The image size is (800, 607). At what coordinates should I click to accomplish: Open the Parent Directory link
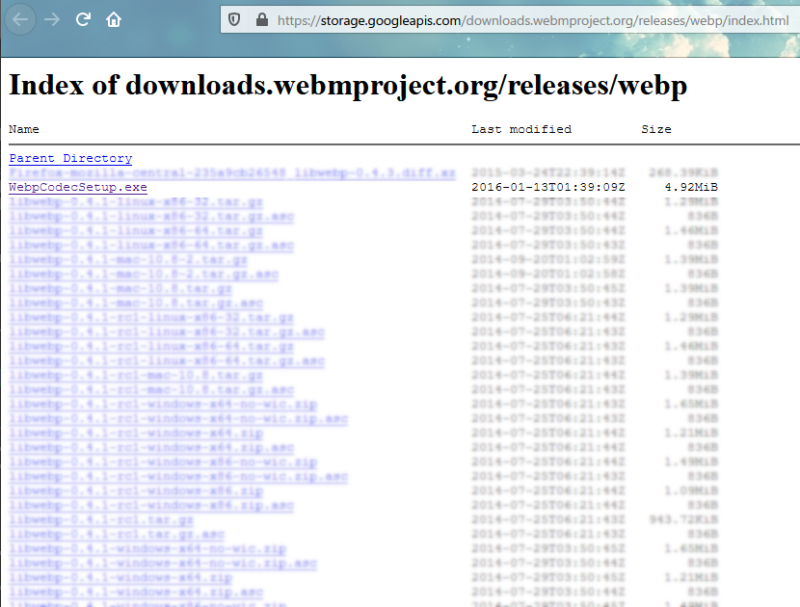70,158
